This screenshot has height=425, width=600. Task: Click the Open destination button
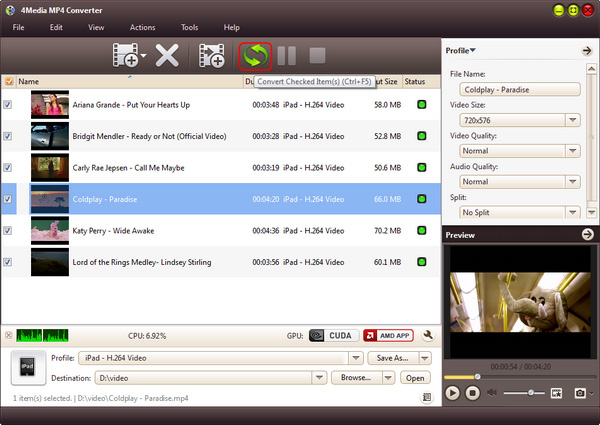click(415, 378)
